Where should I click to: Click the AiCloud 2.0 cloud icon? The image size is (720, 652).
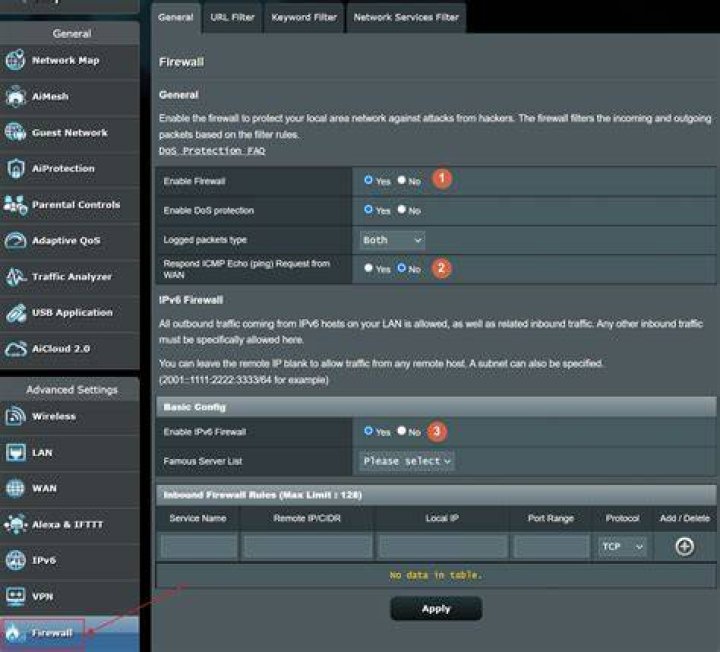pyautogui.click(x=15, y=349)
